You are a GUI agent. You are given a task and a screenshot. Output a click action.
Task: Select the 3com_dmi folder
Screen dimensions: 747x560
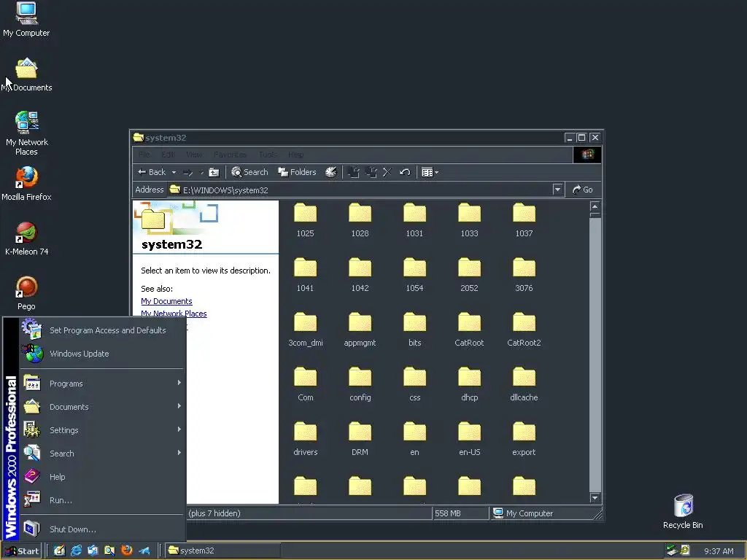pos(306,330)
